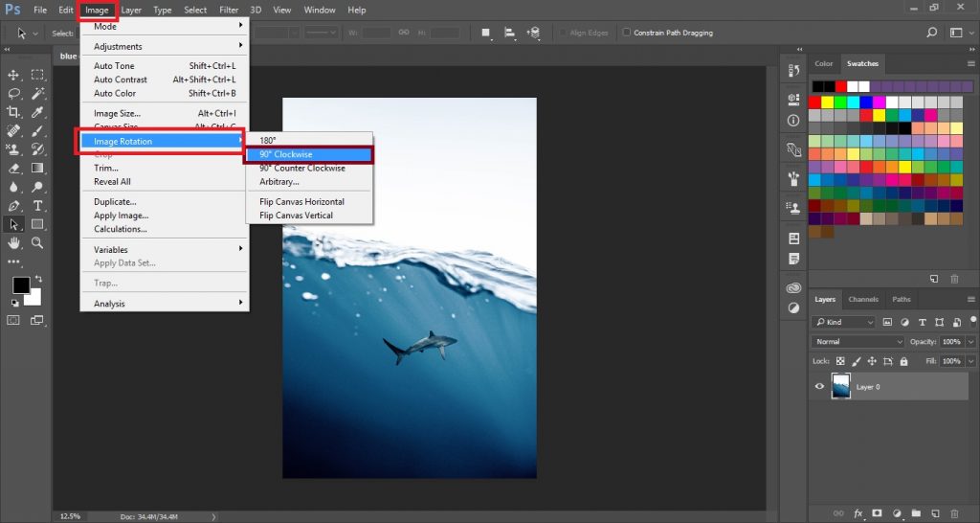Open the Layers panel menu

970,300
